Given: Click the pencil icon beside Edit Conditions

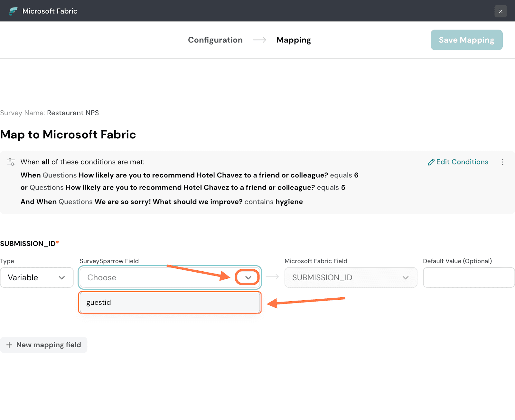Looking at the screenshot, I should click(x=431, y=162).
